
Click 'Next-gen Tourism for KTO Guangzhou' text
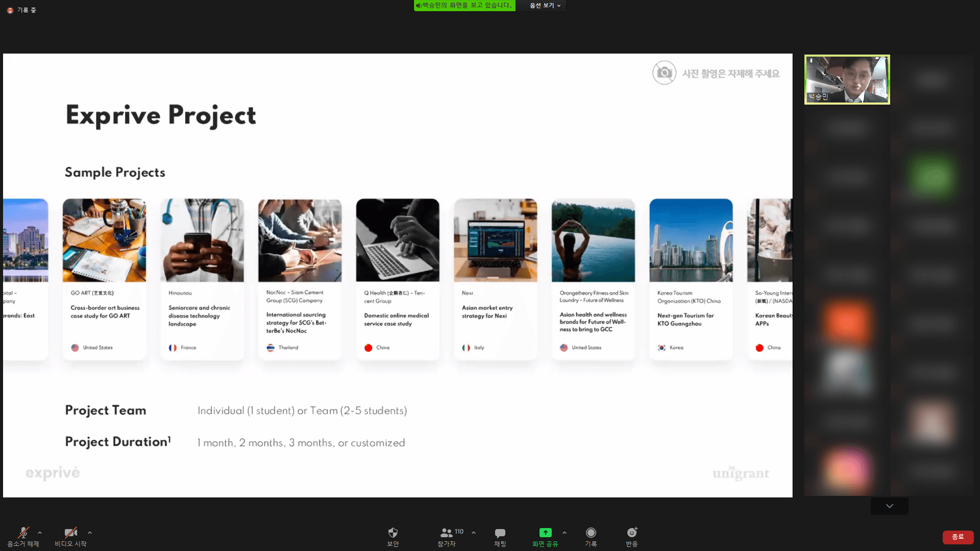click(685, 319)
